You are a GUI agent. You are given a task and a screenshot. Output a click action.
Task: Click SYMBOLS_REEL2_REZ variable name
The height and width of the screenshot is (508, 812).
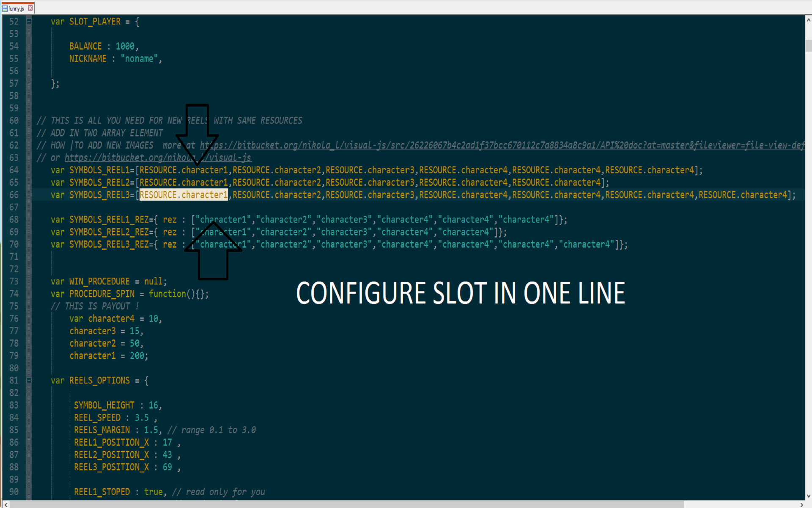coord(109,232)
